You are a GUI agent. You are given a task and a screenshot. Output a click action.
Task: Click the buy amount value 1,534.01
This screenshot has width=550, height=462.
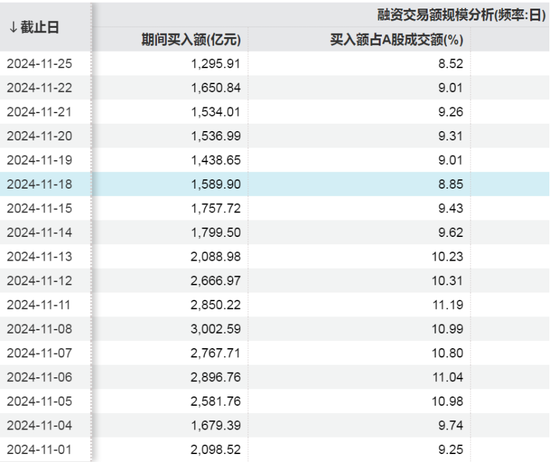pos(216,112)
